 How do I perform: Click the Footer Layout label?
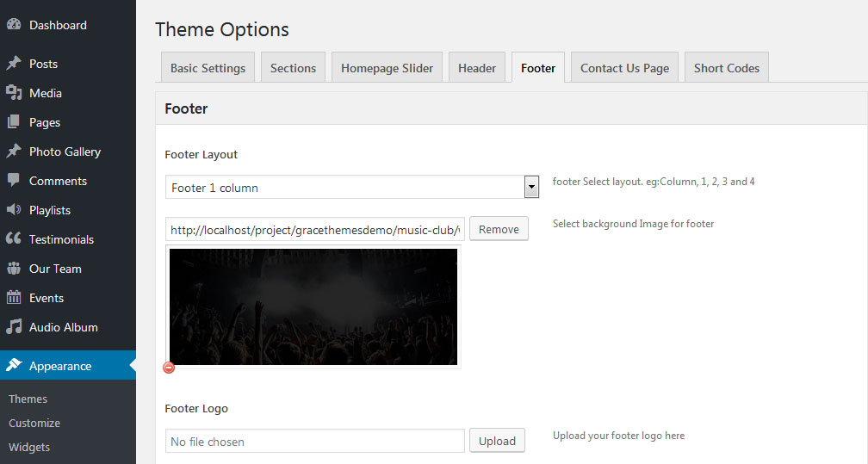pyautogui.click(x=201, y=154)
